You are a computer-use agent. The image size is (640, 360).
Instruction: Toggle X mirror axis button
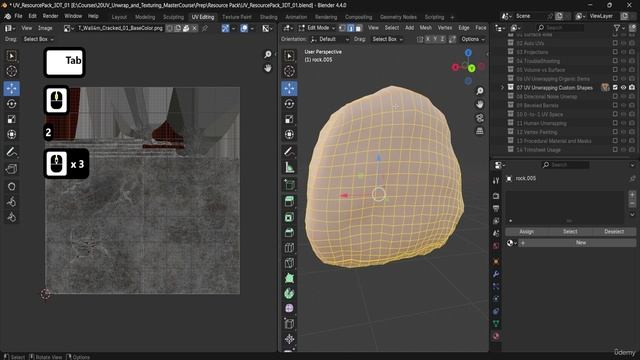(428, 39)
